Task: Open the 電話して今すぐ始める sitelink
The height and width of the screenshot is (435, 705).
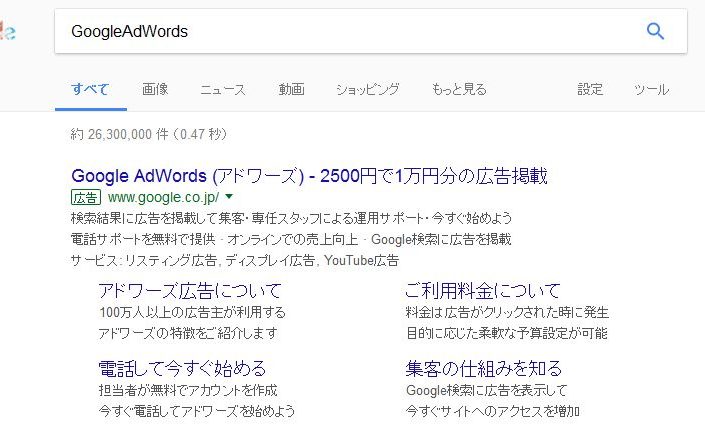Action: coord(182,368)
